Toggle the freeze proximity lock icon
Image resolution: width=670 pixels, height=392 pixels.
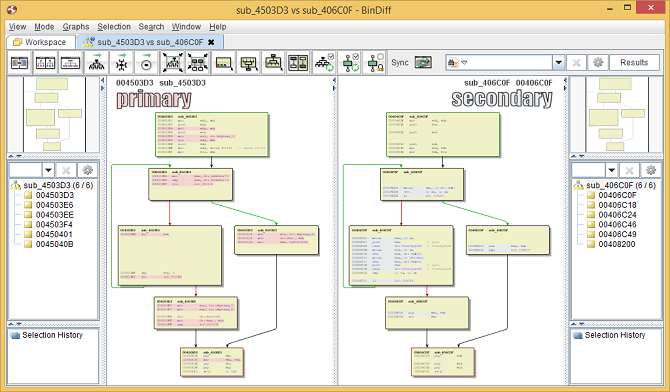pyautogui.click(x=376, y=63)
